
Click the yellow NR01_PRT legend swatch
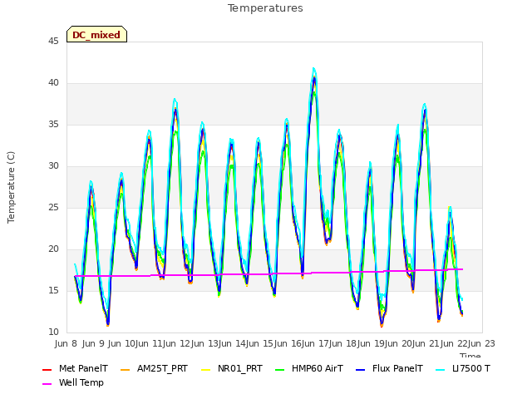205,369
